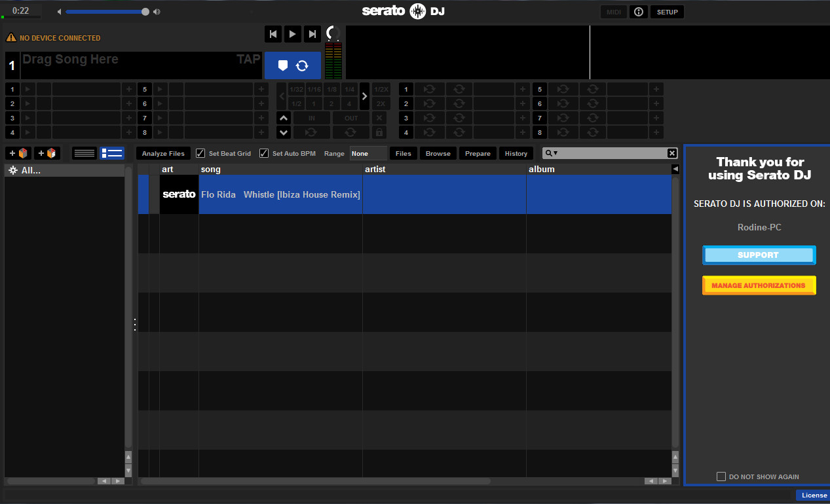The width and height of the screenshot is (830, 504).
Task: Show smaller loop sizes with left chevron
Action: [x=282, y=96]
